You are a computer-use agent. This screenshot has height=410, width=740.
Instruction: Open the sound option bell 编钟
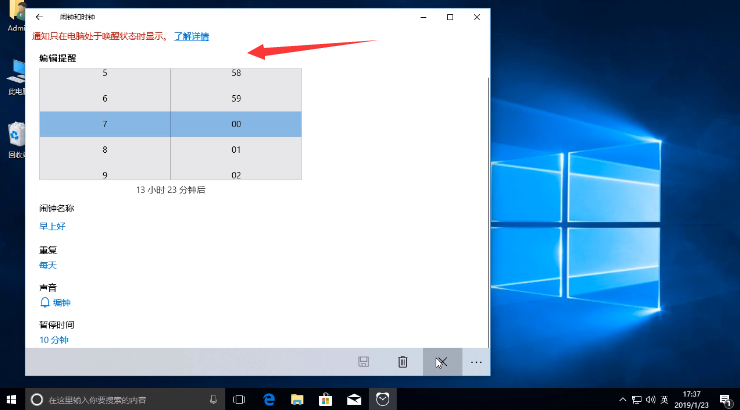pos(55,302)
